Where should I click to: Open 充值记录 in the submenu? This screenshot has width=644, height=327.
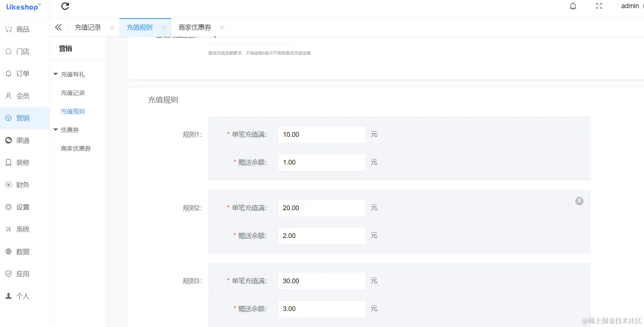[x=73, y=93]
